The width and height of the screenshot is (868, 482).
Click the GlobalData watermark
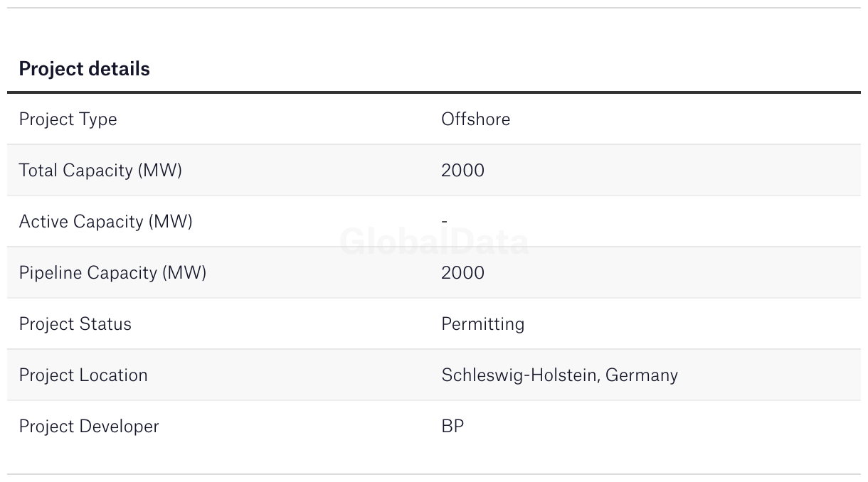[434, 242]
